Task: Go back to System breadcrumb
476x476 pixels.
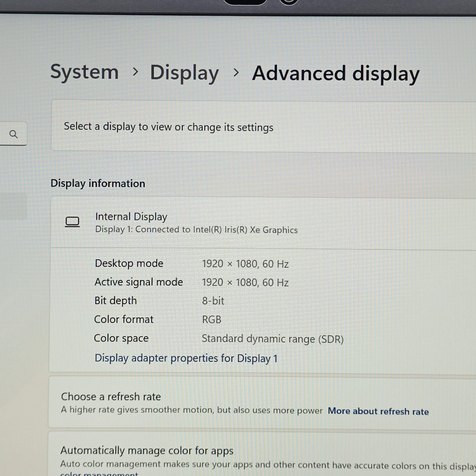Action: (x=84, y=72)
